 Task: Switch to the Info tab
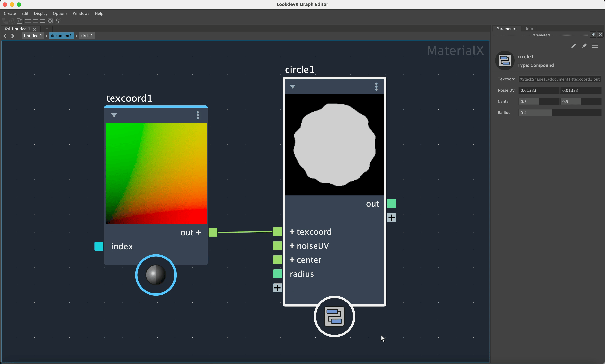pos(529,29)
